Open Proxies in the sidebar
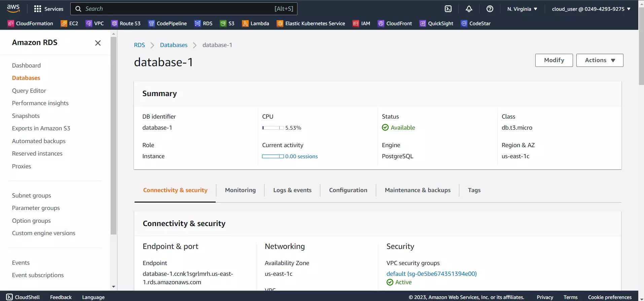 coord(22,166)
